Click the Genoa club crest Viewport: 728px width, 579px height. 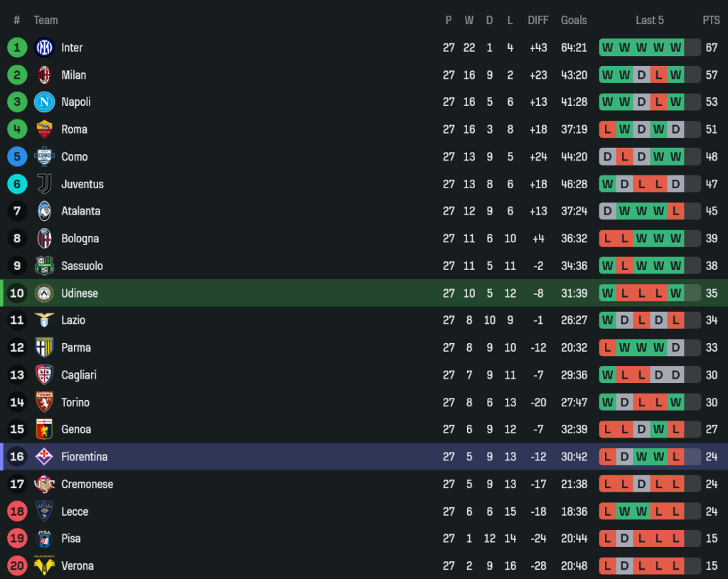click(x=44, y=429)
